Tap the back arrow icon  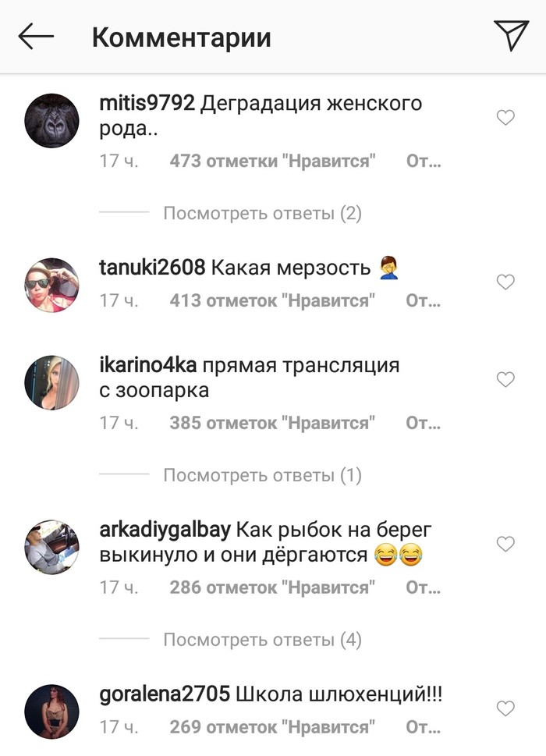(36, 36)
